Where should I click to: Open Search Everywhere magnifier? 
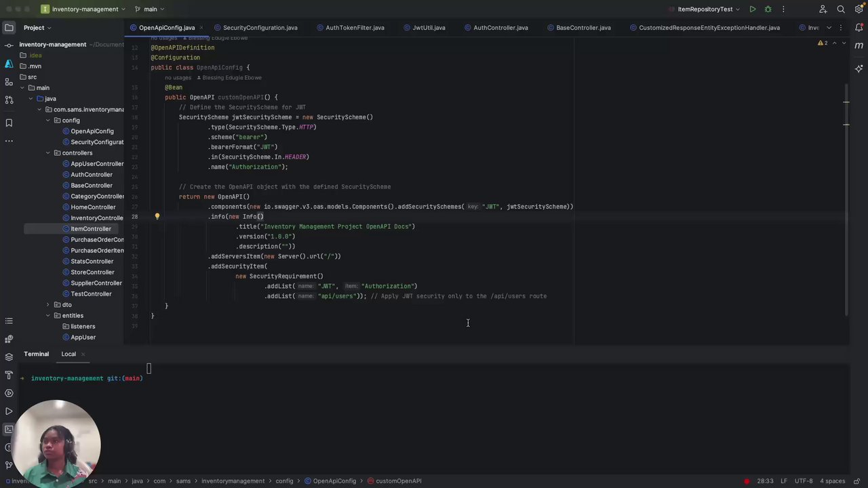coord(841,9)
